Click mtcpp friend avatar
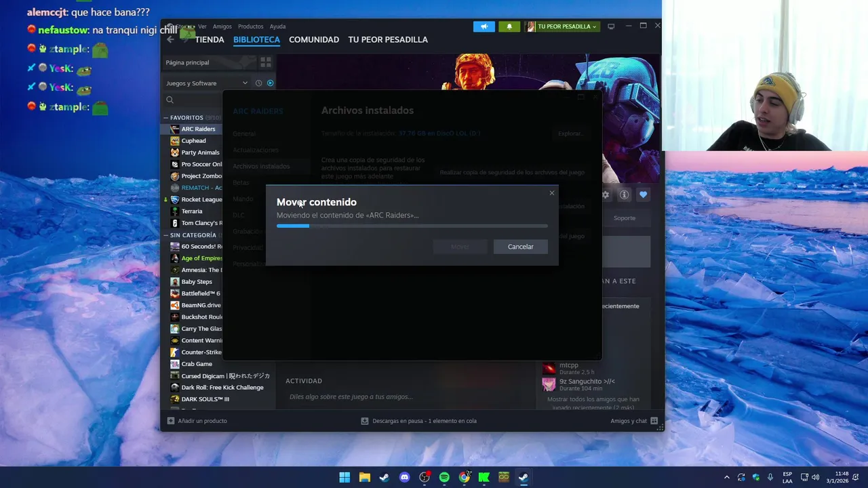 click(x=549, y=368)
